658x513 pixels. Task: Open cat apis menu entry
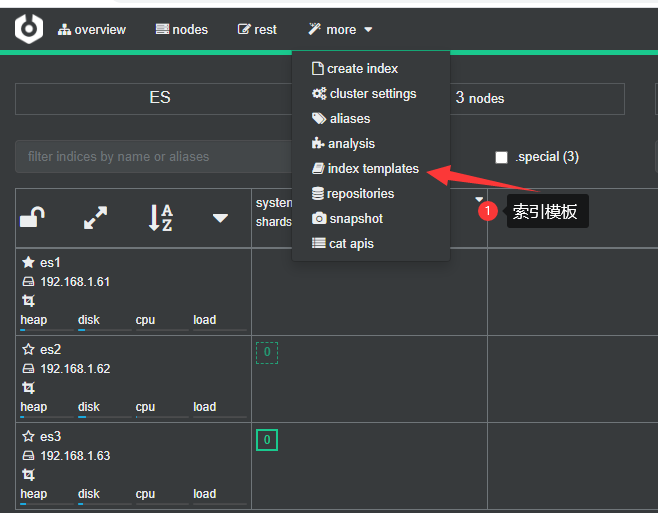342,243
